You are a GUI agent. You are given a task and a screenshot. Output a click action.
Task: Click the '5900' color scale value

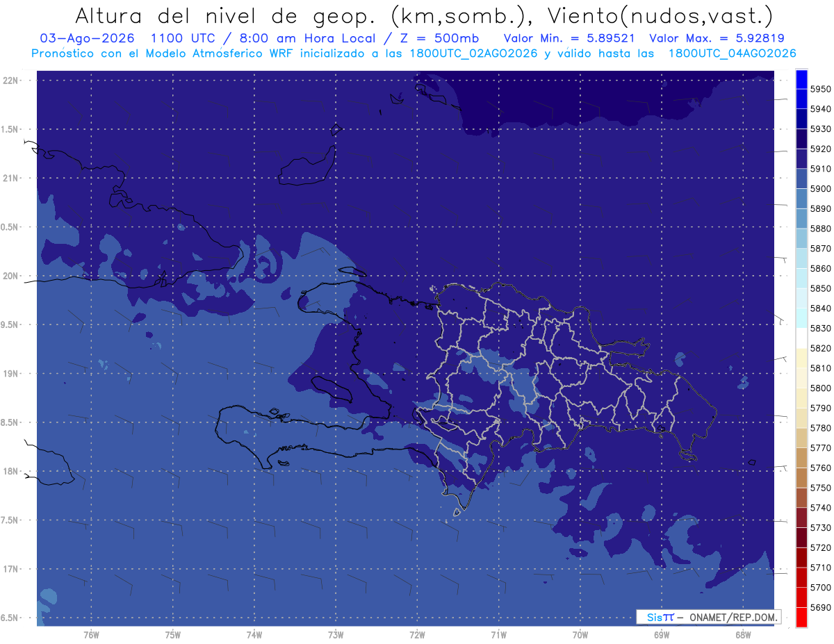click(820, 189)
